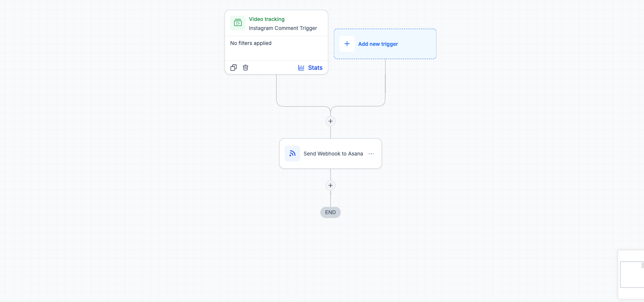Delete the Instagram Comment Trigger card
The image size is (644, 302).
(x=245, y=68)
